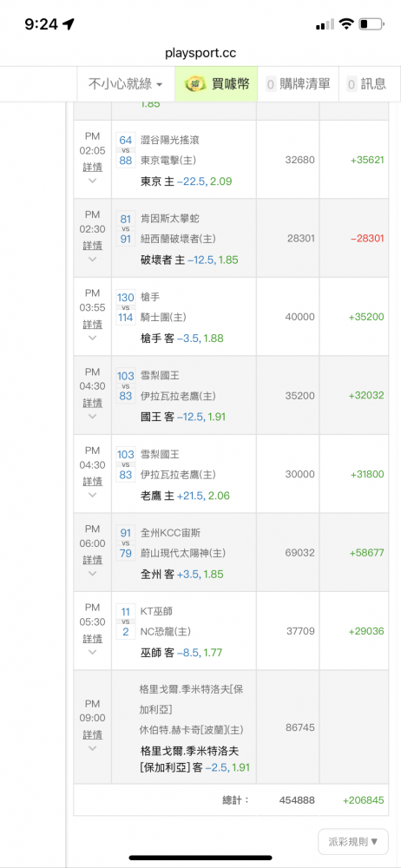Screen dimensions: 401x868
Task: Tap the playsport.cc address bar
Action: [200, 53]
